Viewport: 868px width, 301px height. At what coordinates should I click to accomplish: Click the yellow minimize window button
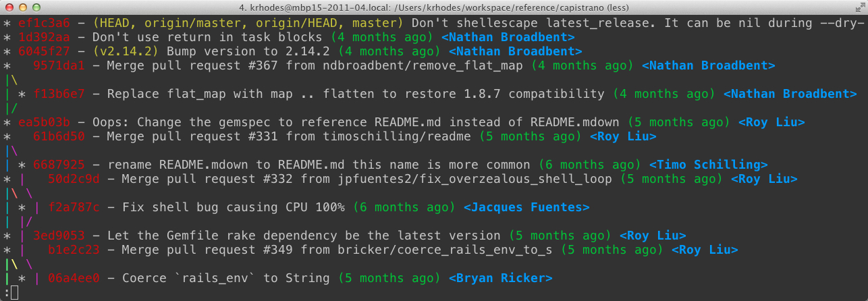[x=22, y=7]
